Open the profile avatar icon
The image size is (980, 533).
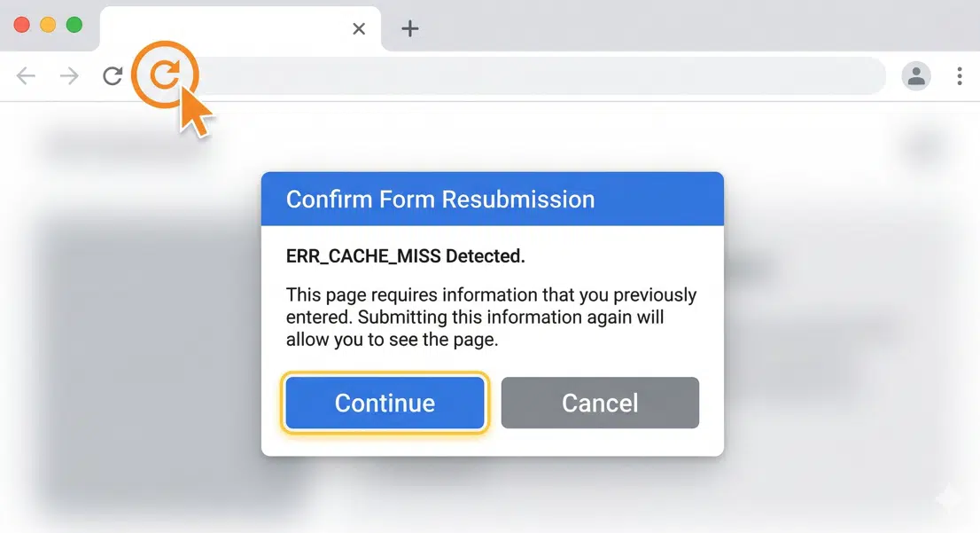(x=916, y=76)
